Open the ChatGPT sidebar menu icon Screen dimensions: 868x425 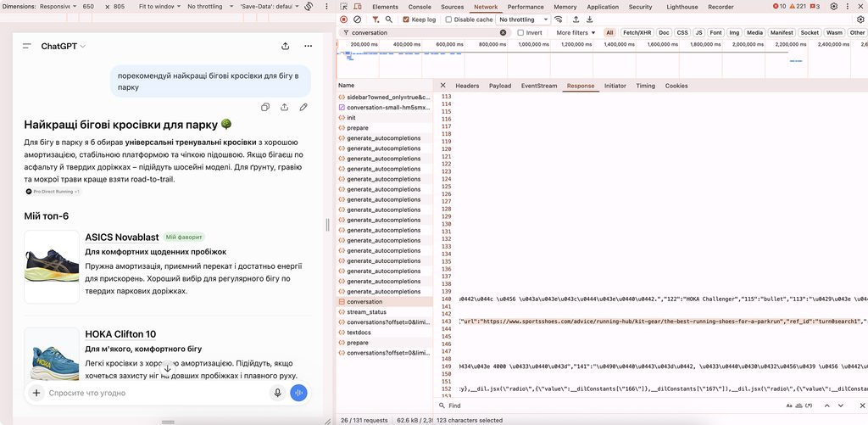(x=26, y=46)
